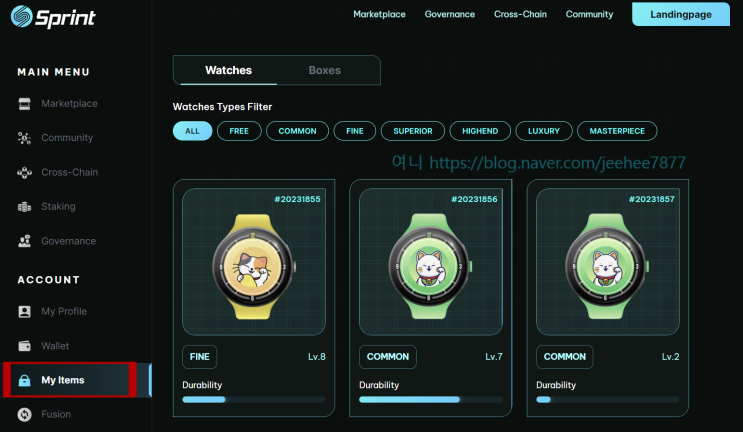This screenshot has height=432, width=743.
Task: Click the #20231855 ID label
Action: (298, 199)
